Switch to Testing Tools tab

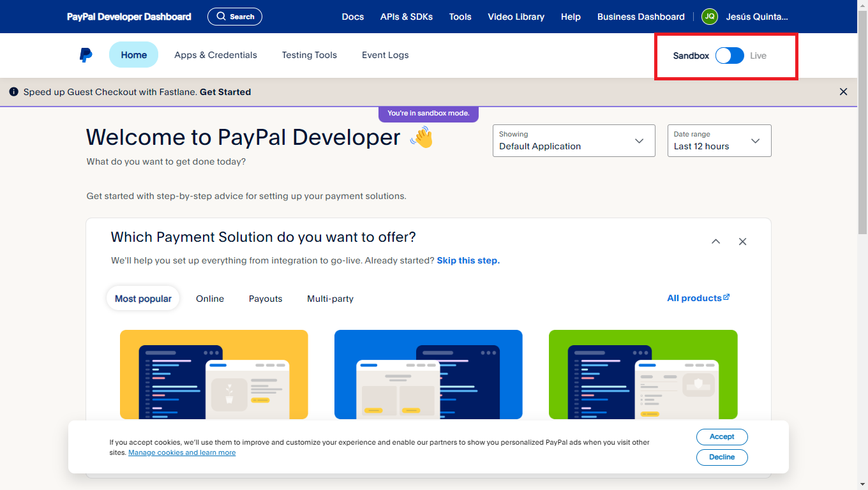(x=310, y=55)
